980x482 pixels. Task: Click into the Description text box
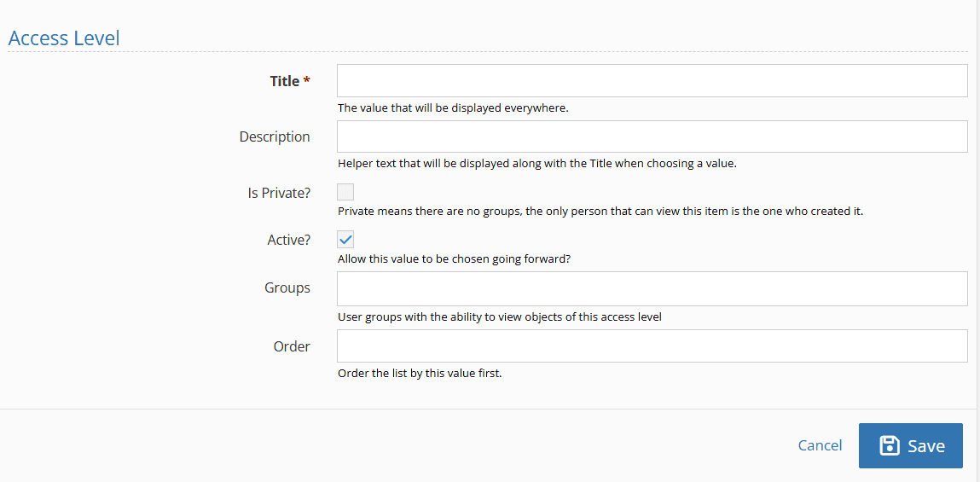pos(652,136)
